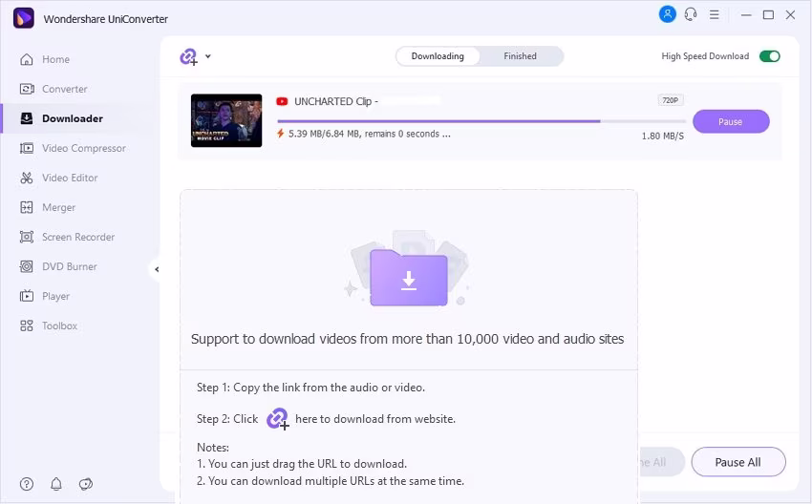Click the Video Compressor icon
The image size is (812, 504).
pyautogui.click(x=27, y=149)
